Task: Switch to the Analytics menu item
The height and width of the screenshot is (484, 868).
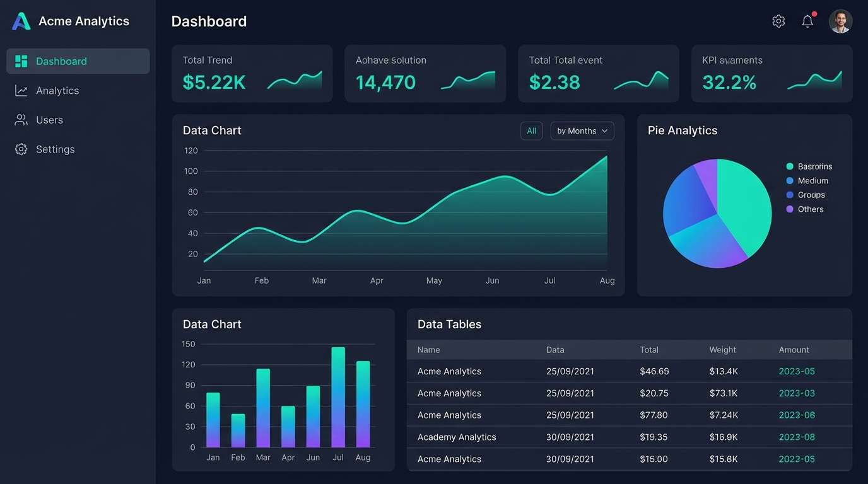Action: point(57,90)
